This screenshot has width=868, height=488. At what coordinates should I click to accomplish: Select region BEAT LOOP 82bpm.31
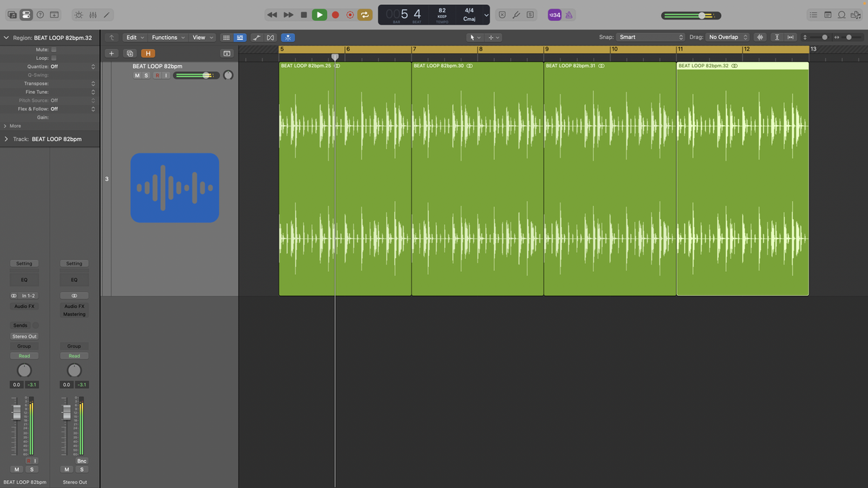pos(610,179)
